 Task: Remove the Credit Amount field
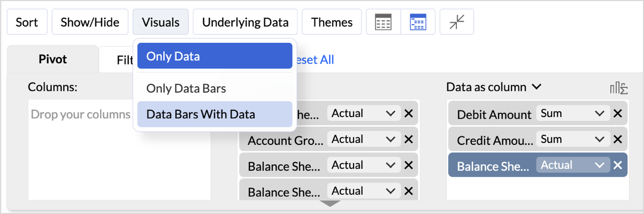[617, 140]
